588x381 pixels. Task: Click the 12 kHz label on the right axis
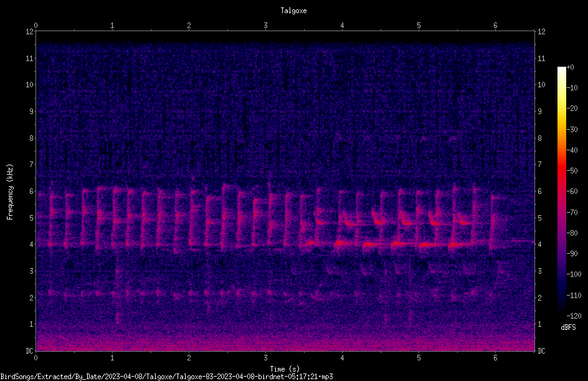click(541, 32)
